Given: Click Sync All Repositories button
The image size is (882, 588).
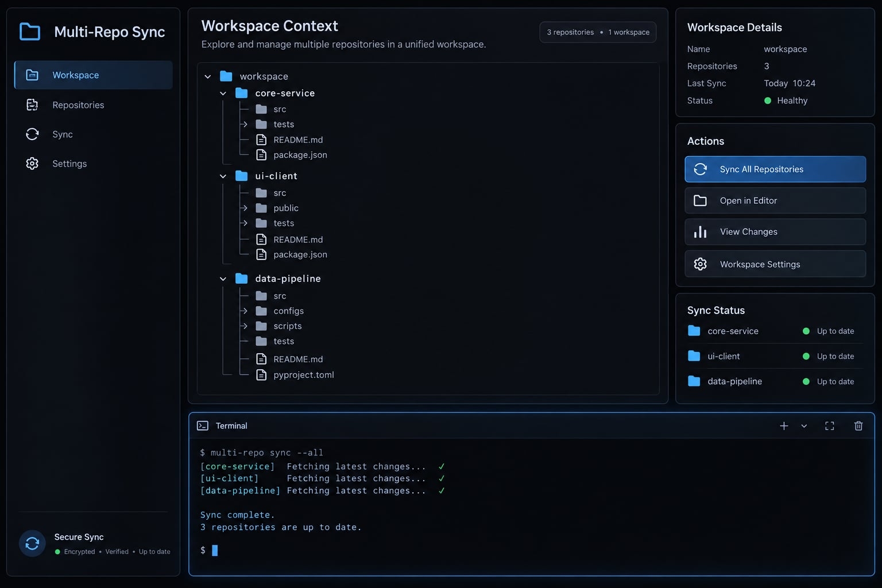Looking at the screenshot, I should tap(775, 169).
